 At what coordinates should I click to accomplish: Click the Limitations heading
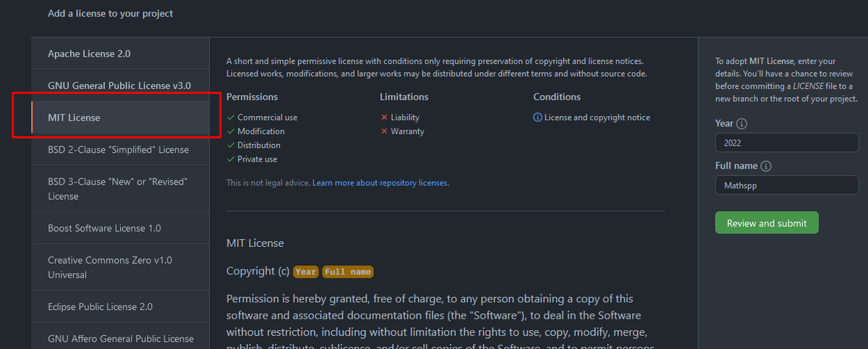pyautogui.click(x=404, y=97)
